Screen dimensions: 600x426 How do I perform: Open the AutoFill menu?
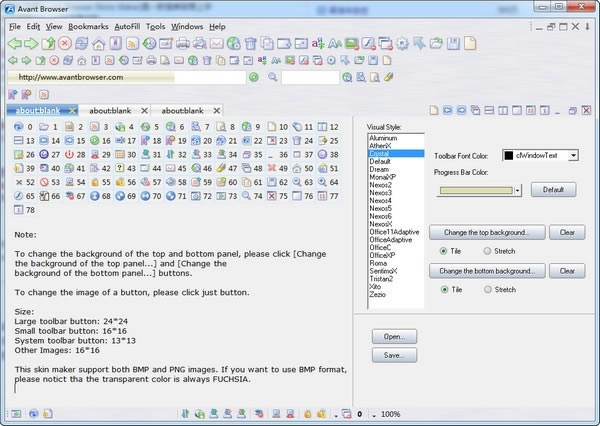click(127, 27)
